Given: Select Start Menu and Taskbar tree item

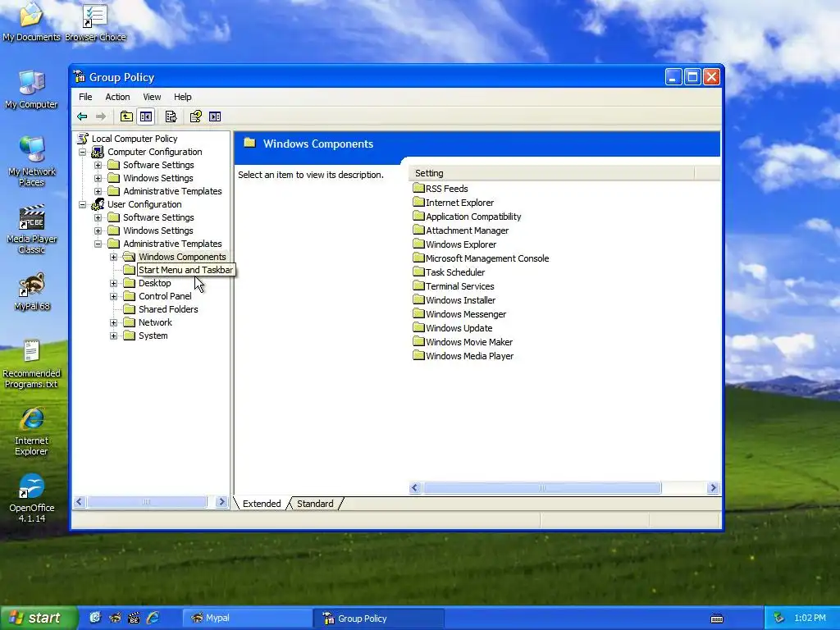Looking at the screenshot, I should point(185,270).
